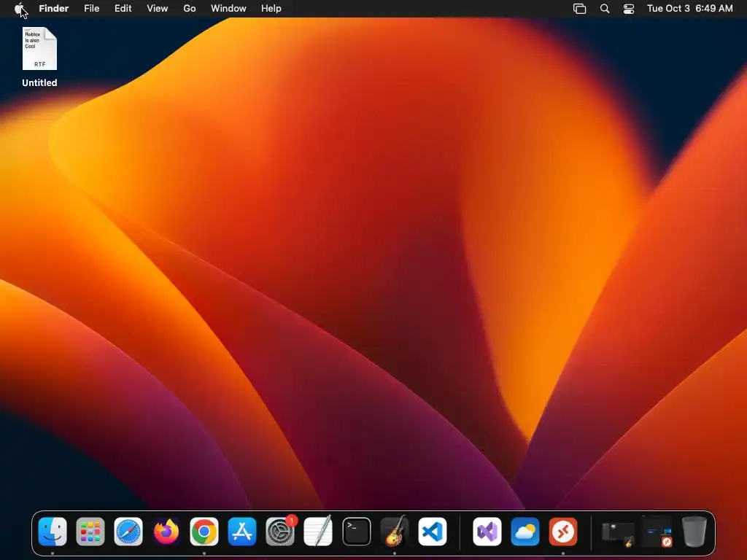
Task: Open the Edit menu
Action: tap(123, 9)
